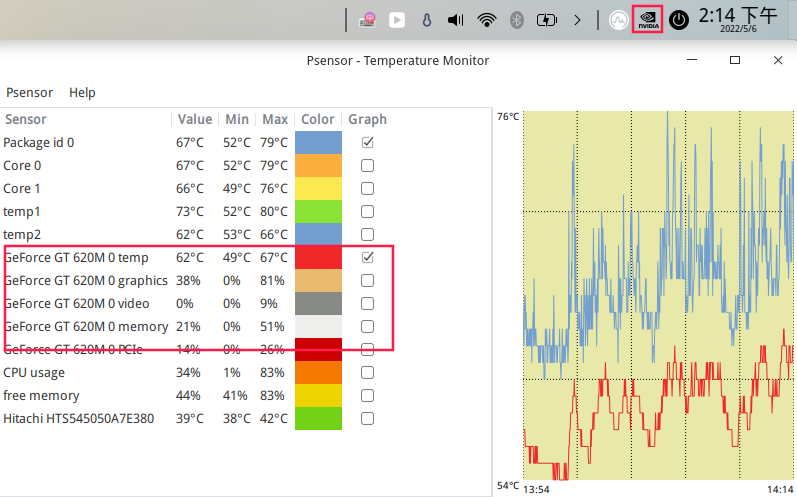Screen dimensions: 797x497
Task: Click the media player tray icon
Action: pos(397,19)
